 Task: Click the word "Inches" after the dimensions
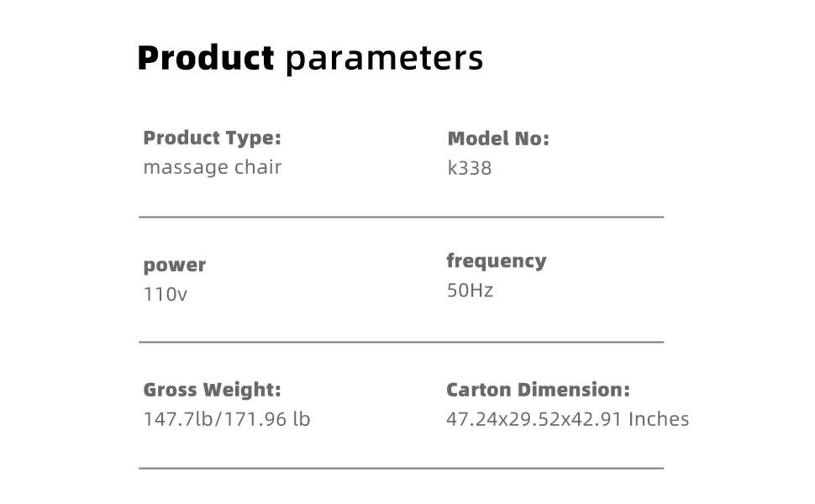click(x=659, y=419)
